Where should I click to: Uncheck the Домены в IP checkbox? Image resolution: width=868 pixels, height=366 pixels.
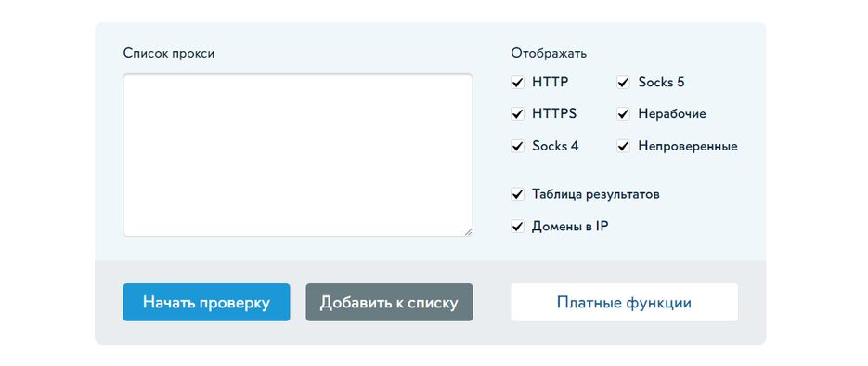tap(518, 227)
